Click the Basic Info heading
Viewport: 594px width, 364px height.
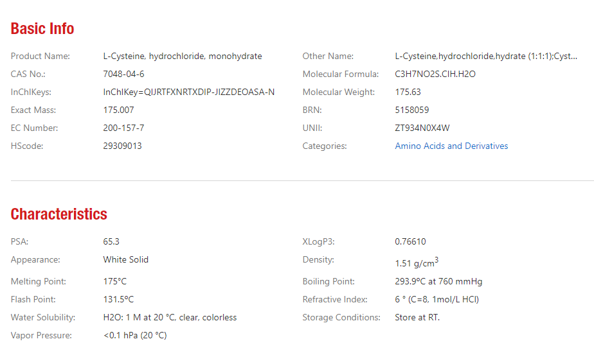[x=42, y=29]
